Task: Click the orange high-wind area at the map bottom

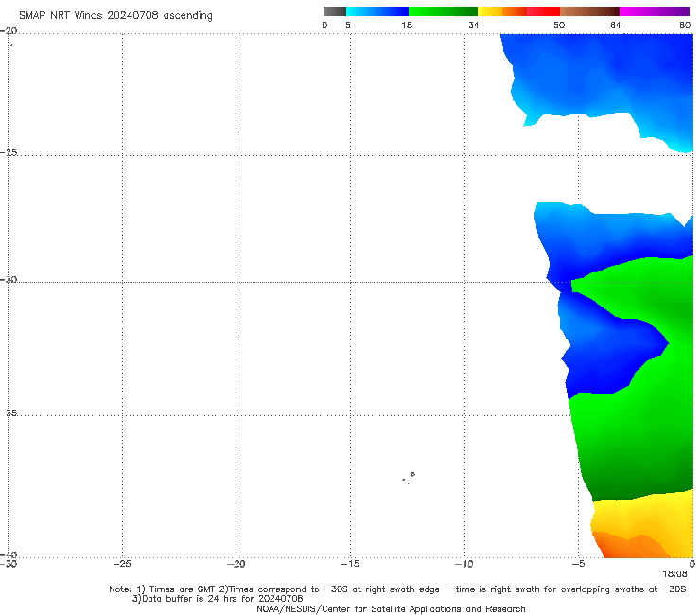Action: pos(629,547)
